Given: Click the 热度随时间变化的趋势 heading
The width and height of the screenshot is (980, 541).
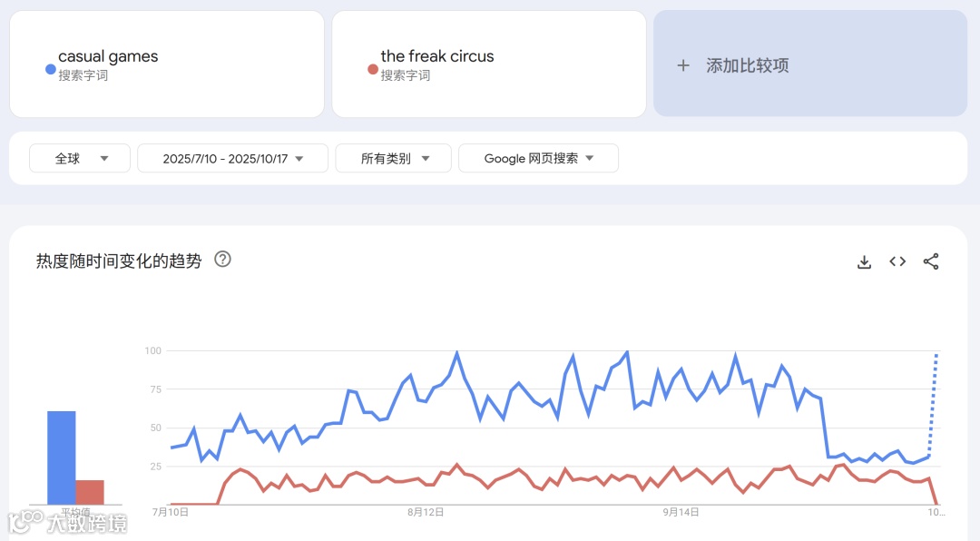Looking at the screenshot, I should 119,261.
